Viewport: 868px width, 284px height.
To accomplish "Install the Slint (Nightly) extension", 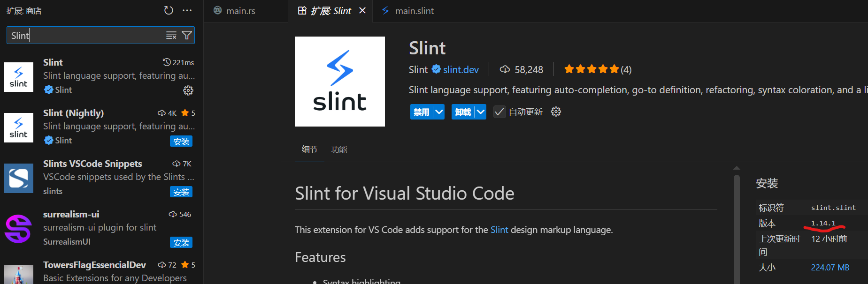I will tap(181, 141).
